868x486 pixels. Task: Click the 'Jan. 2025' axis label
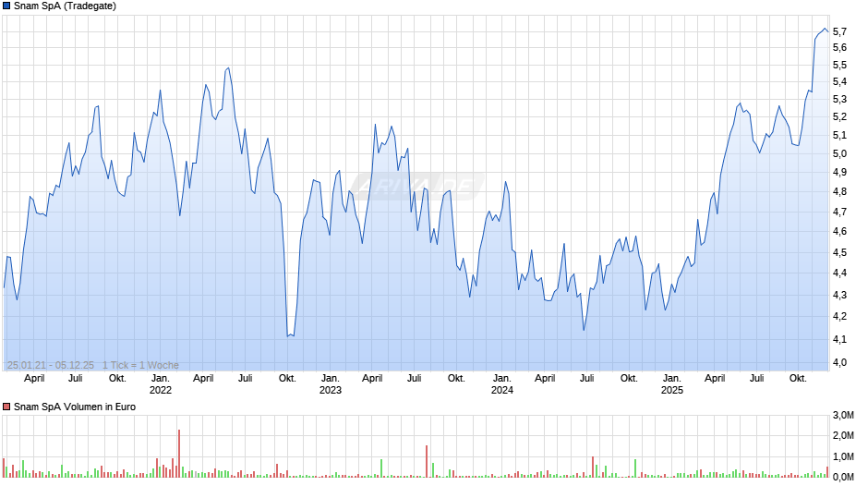672,384
